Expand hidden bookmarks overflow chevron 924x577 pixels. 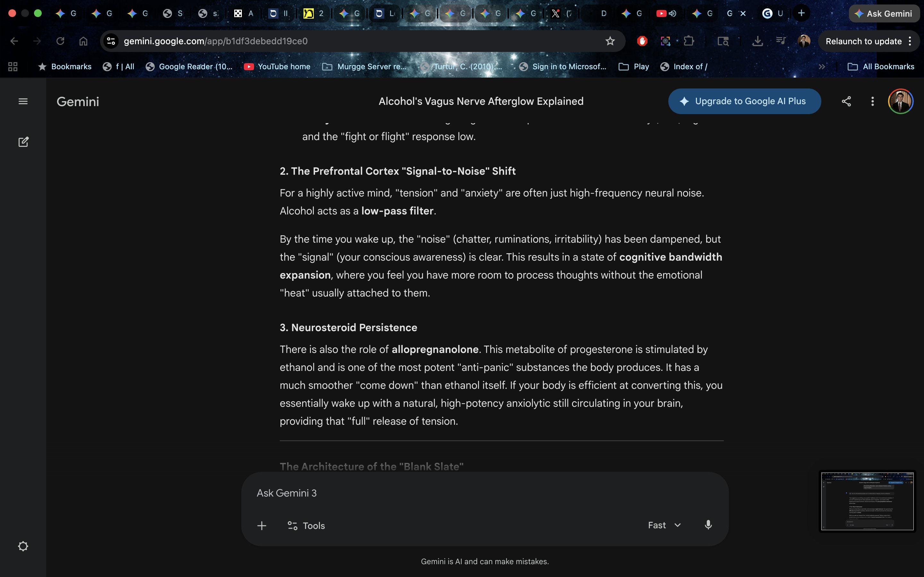822,66
